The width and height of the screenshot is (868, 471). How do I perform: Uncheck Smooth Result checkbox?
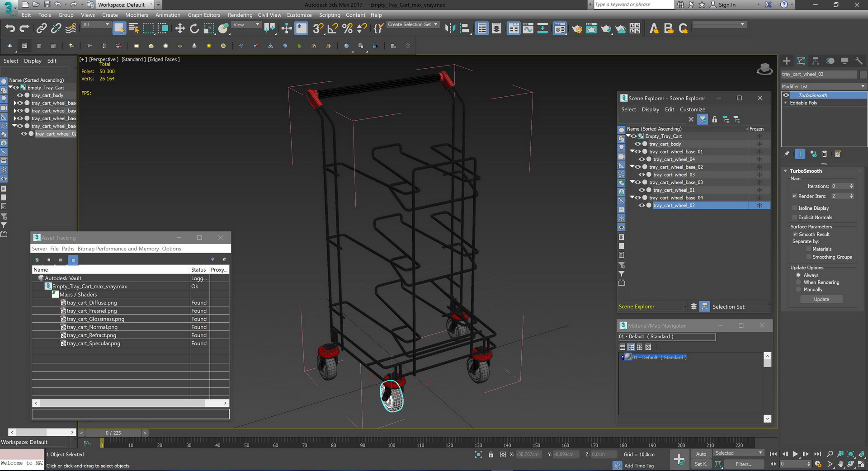tap(795, 234)
